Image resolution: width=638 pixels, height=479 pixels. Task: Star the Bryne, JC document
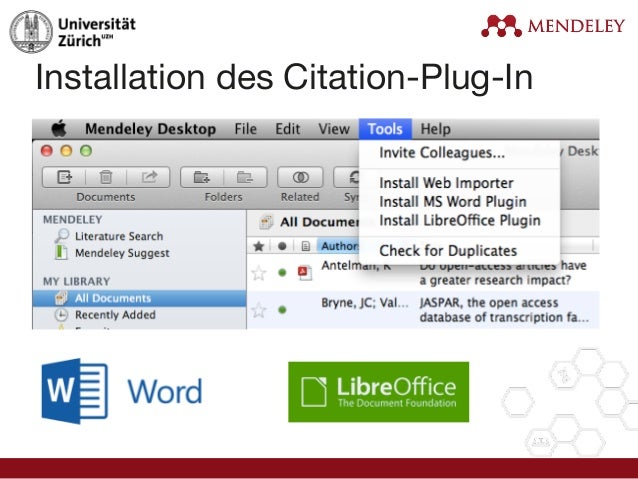tap(259, 310)
